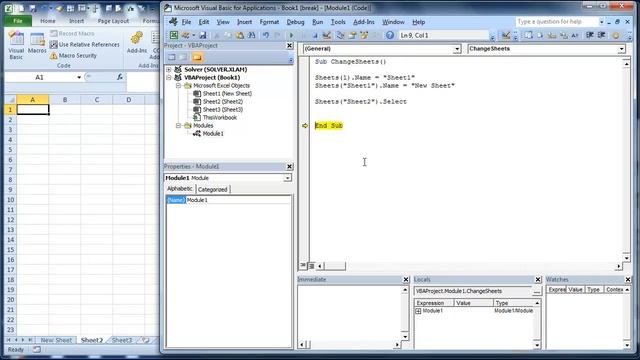Screen dimensions: 640x360
Task: Click the Object Browser toolbar icon
Action: click(x=364, y=36)
